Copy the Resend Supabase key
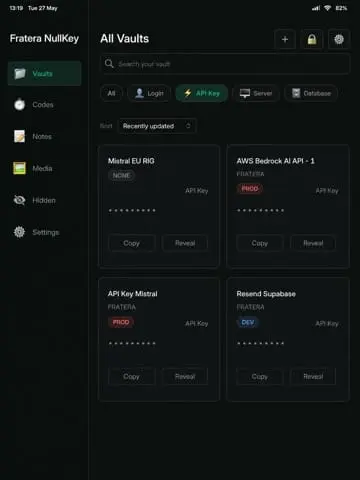Screen dimensions: 360x480 point(260,377)
